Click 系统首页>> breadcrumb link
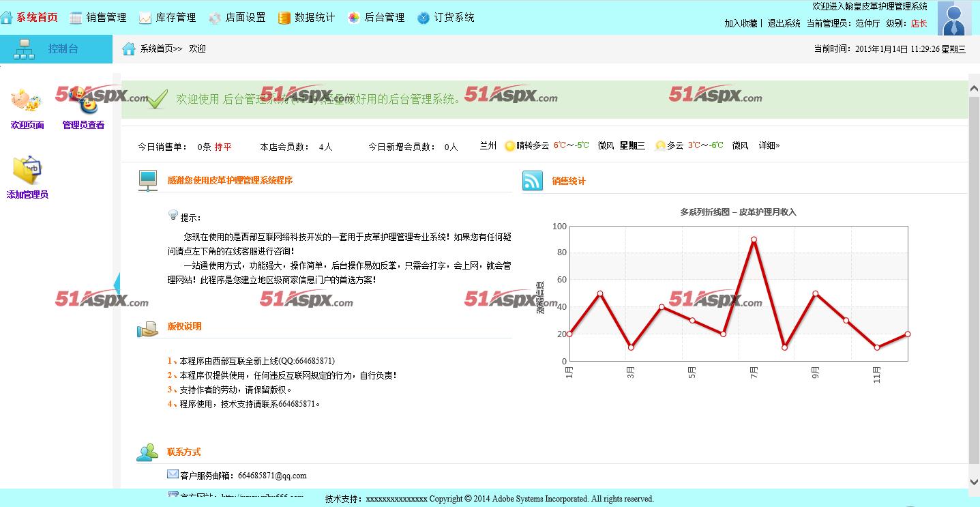The image size is (980, 507). pyautogui.click(x=162, y=49)
